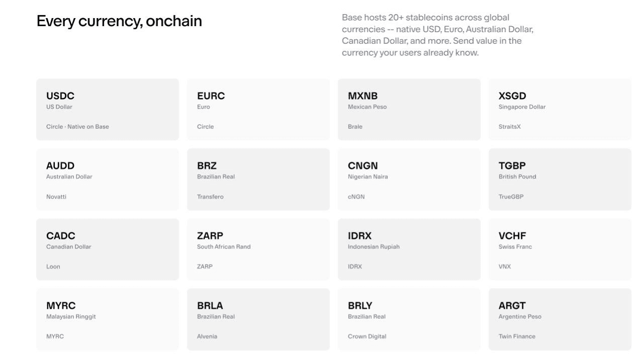Select the IDRX Indonesian Rupiah card
Image resolution: width=644 pixels, height=362 pixels.
409,249
